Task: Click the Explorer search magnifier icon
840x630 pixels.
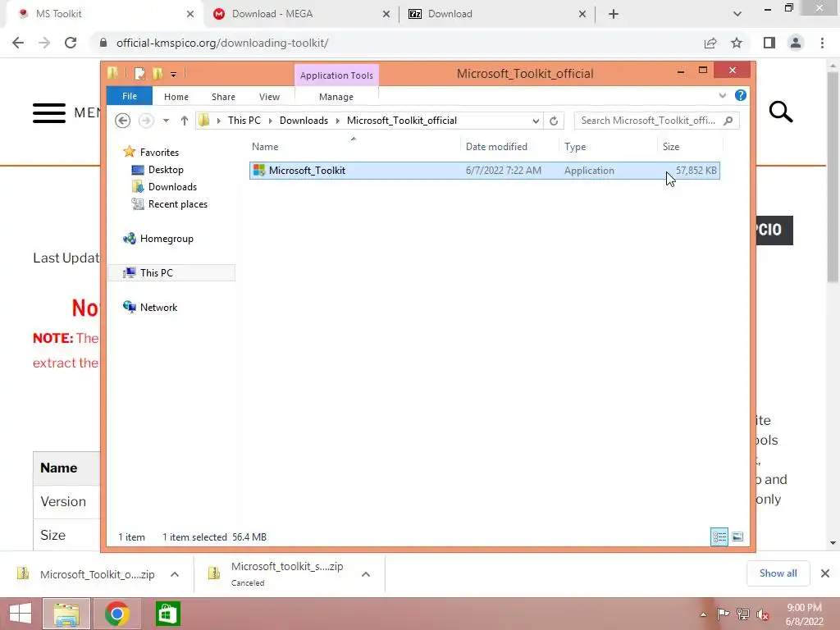Action: pyautogui.click(x=728, y=121)
